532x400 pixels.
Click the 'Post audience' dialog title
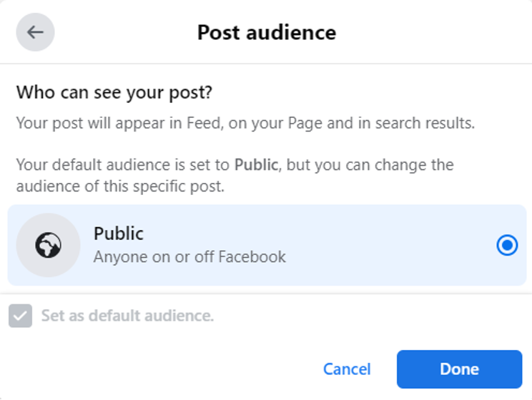click(267, 33)
